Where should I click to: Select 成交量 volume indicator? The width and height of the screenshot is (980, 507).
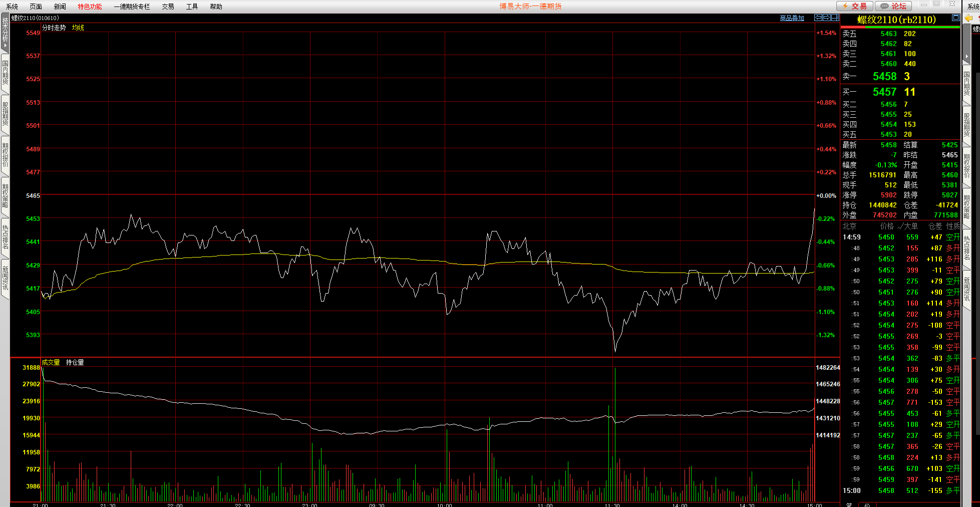(51, 362)
